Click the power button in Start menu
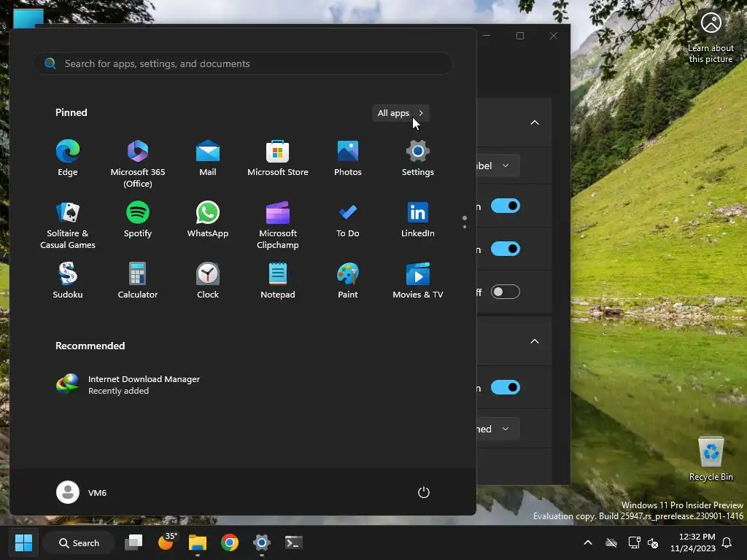The image size is (747, 560). [424, 492]
